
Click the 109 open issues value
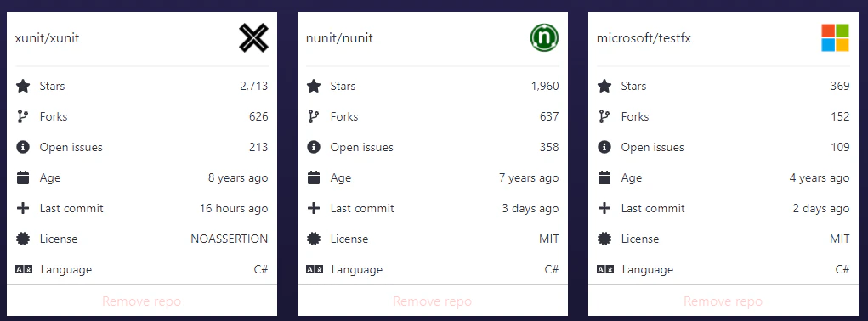tap(840, 147)
